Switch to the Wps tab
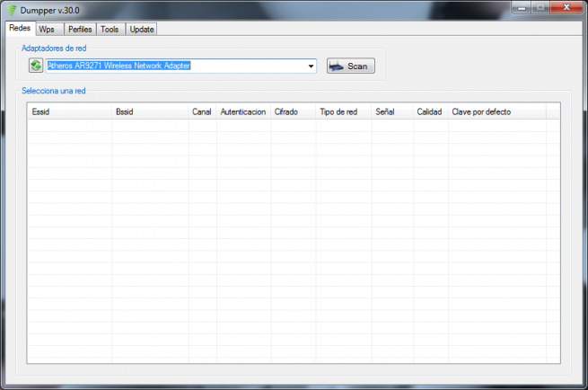This screenshot has width=588, height=390. (x=47, y=30)
